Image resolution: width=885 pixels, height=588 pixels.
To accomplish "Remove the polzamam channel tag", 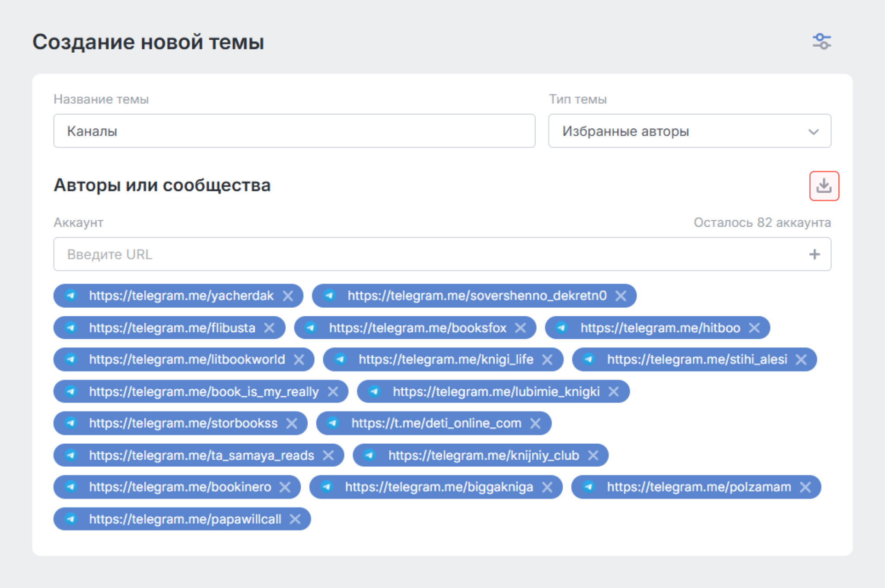I will click(x=805, y=487).
